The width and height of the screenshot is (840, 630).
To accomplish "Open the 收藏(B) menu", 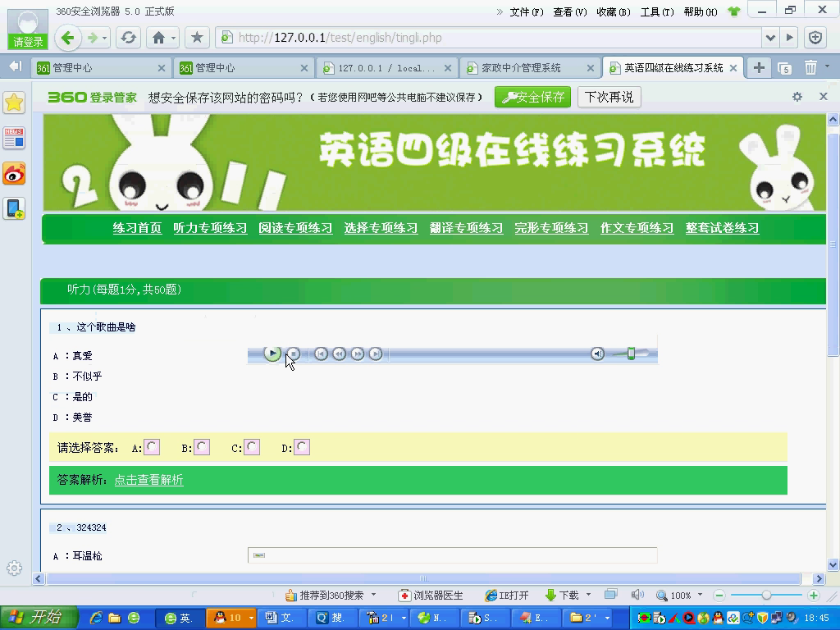I will 614,11.
